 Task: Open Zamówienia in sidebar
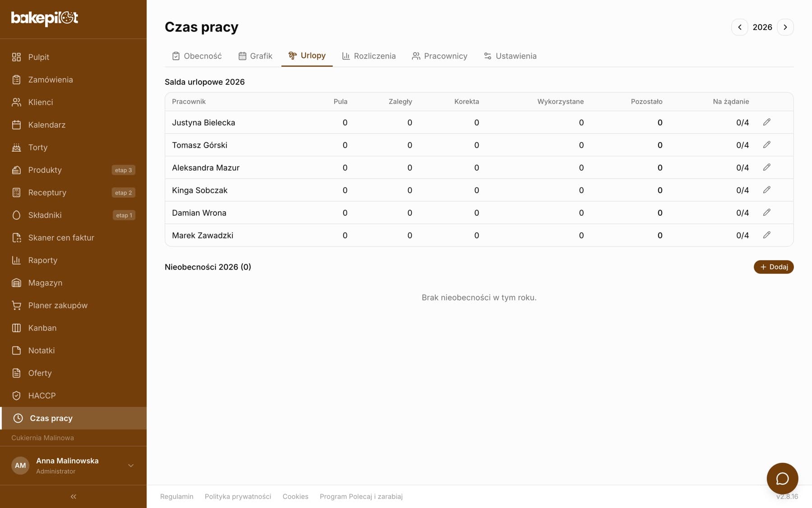coord(73,79)
